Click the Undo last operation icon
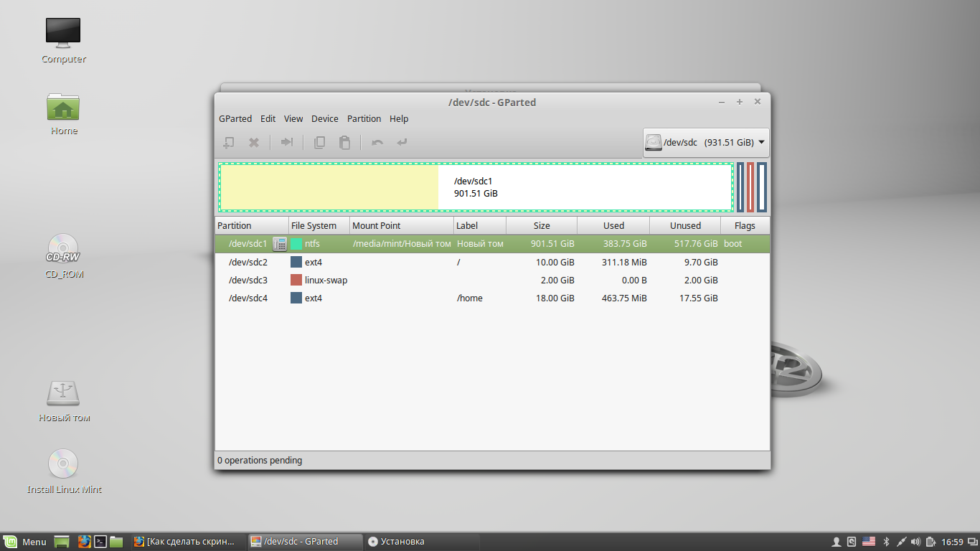Viewport: 980px width, 551px height. click(377, 143)
